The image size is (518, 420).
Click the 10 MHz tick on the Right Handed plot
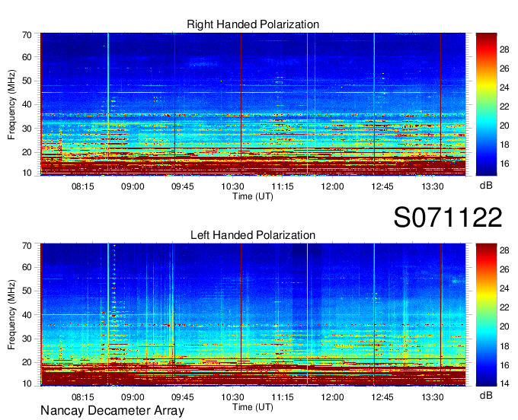pos(27,173)
